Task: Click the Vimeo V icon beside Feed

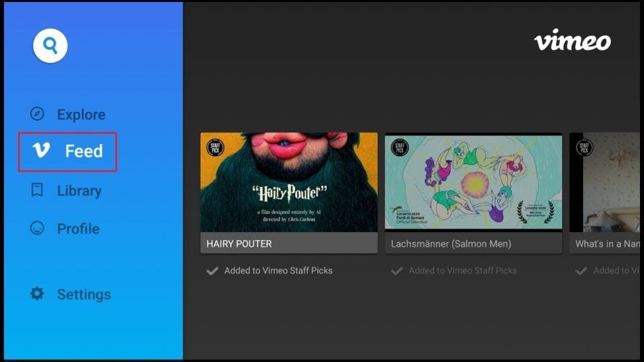Action: (x=41, y=150)
